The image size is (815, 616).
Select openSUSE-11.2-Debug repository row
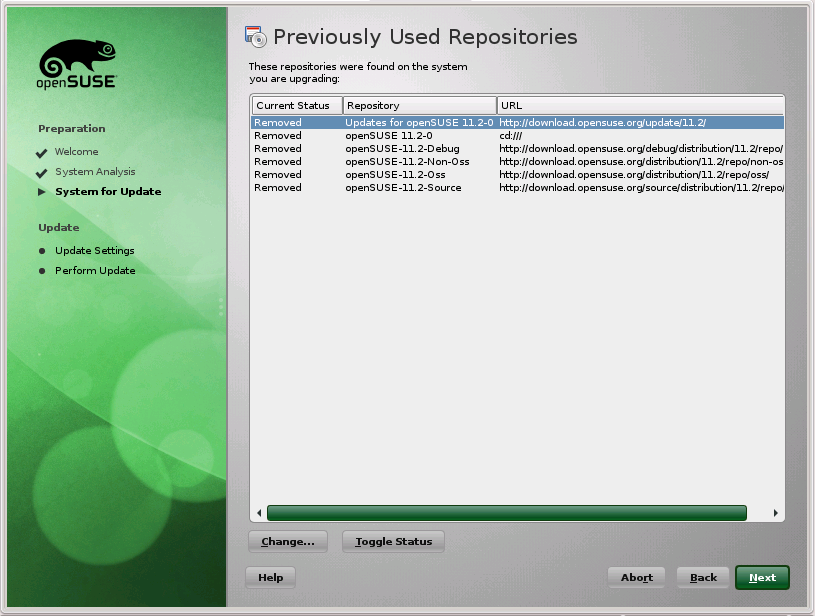coord(517,149)
